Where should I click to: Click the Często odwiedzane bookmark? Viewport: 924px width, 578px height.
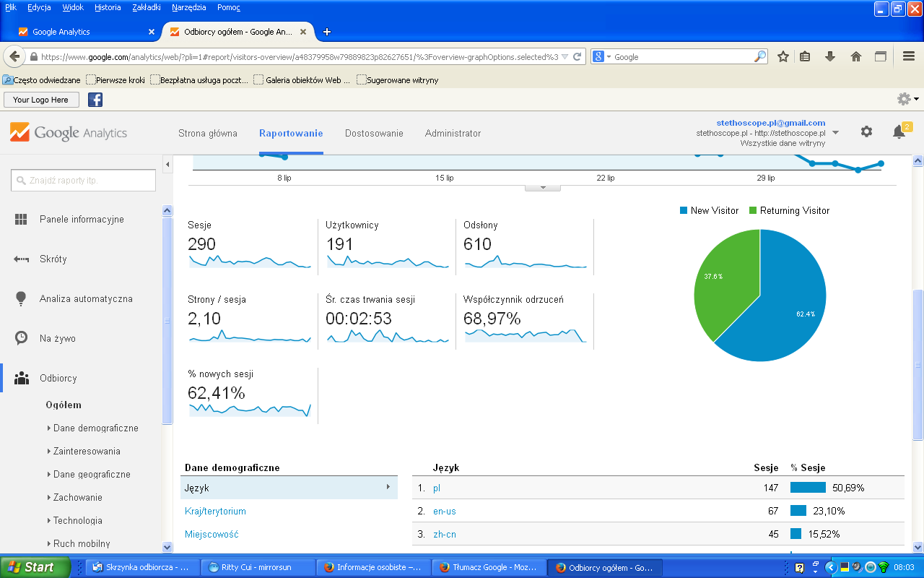(42, 80)
